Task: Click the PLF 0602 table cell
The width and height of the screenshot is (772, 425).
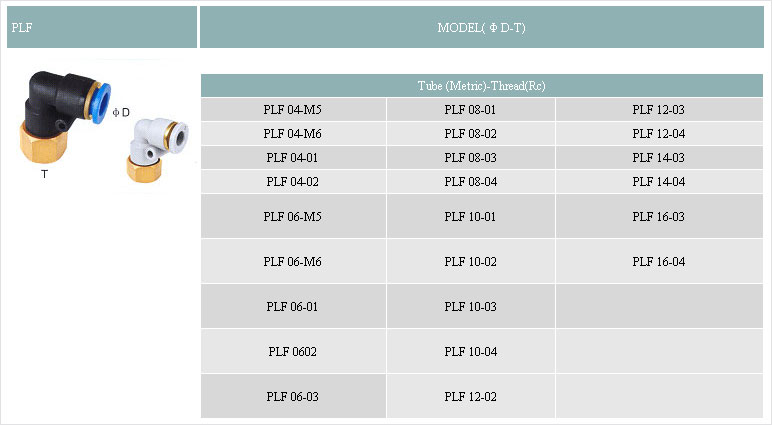Action: 293,351
